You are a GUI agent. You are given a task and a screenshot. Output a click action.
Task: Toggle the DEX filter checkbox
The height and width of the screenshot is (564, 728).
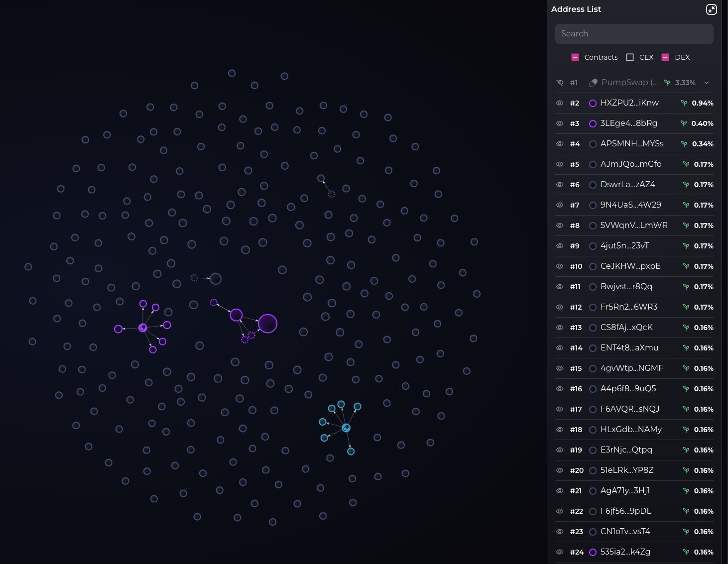point(665,57)
